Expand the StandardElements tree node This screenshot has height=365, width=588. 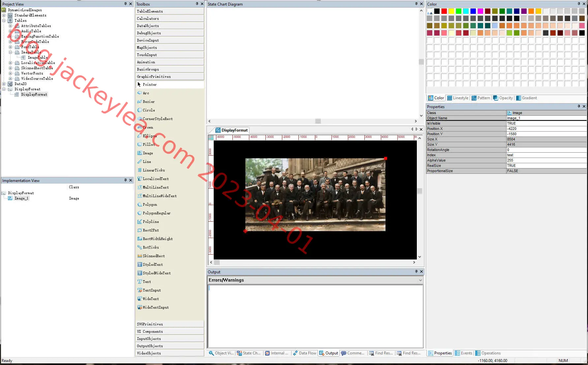pos(4,15)
